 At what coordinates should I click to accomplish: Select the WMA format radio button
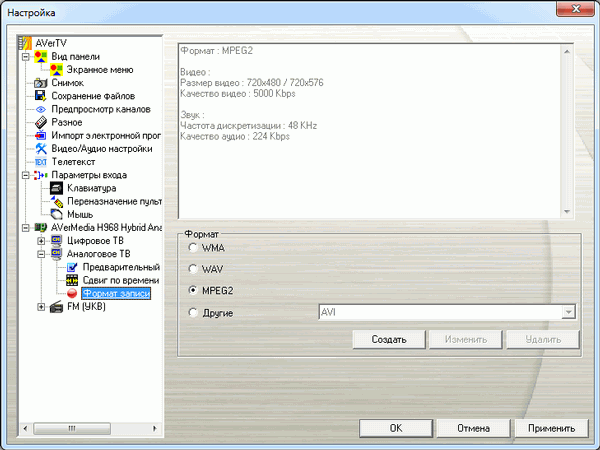[x=192, y=248]
